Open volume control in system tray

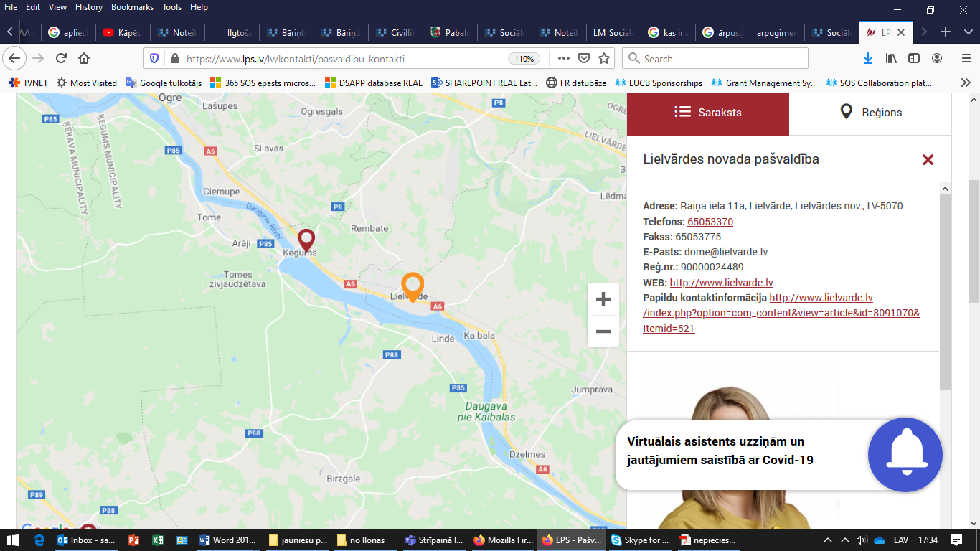tap(862, 540)
